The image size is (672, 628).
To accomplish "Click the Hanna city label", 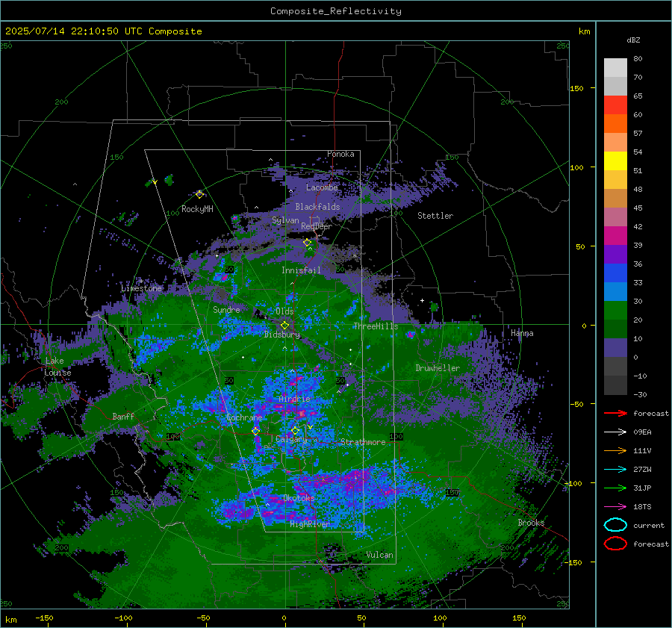I will tap(522, 333).
